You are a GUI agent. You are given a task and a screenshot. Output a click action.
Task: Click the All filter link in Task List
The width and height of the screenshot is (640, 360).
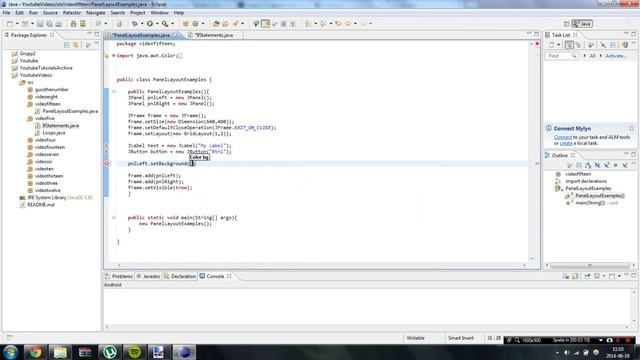pyautogui.click(x=592, y=56)
